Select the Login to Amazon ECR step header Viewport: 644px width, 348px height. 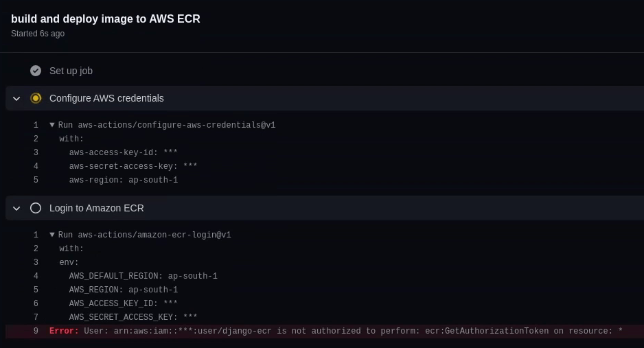[x=325, y=208]
